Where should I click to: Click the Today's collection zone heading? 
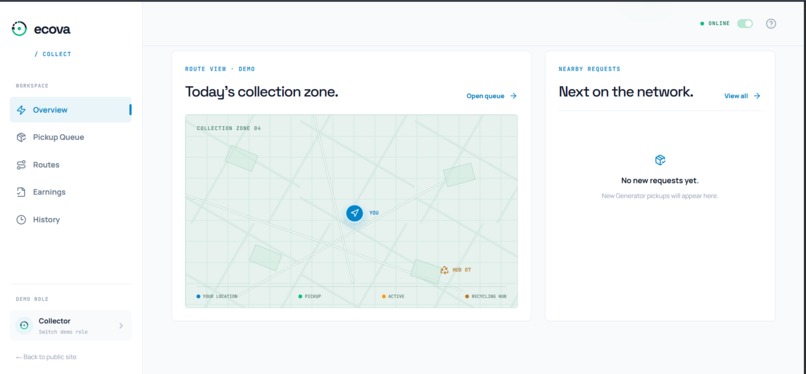pos(262,92)
